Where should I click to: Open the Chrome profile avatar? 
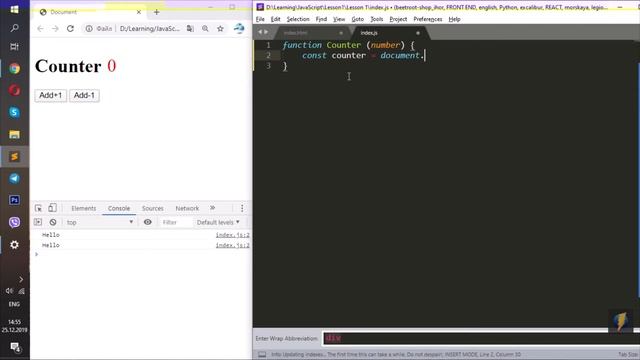tap(239, 28)
